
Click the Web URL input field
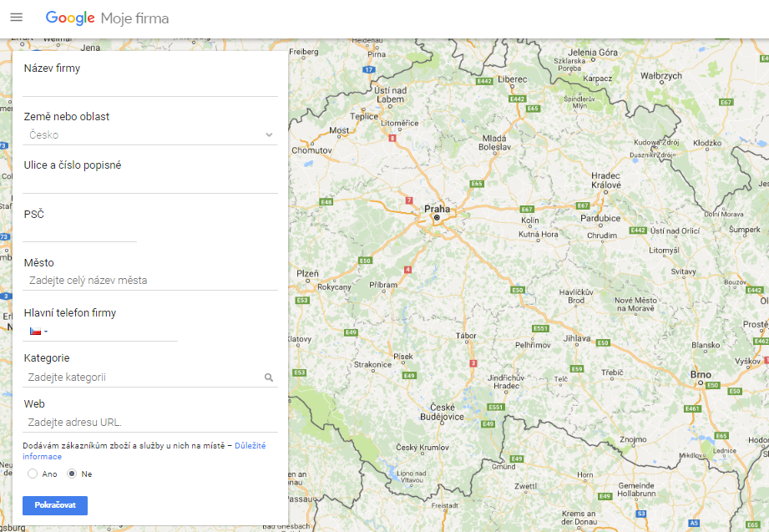click(x=150, y=422)
